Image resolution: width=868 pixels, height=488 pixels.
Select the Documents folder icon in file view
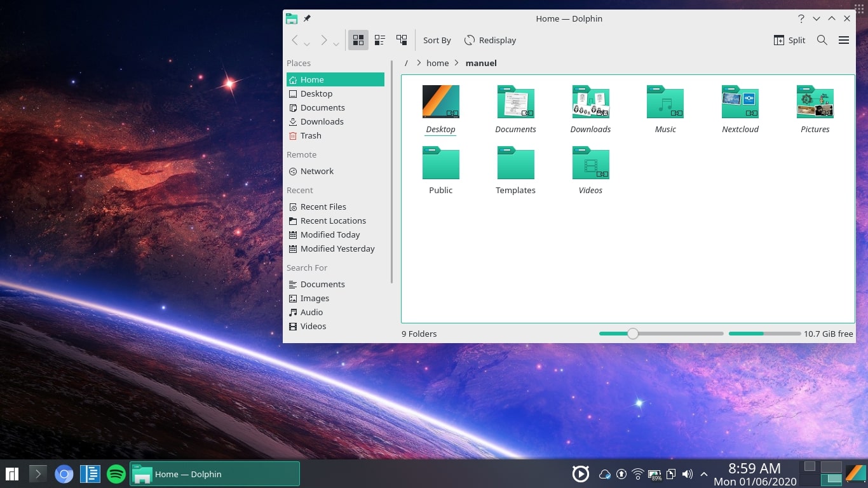pos(516,102)
